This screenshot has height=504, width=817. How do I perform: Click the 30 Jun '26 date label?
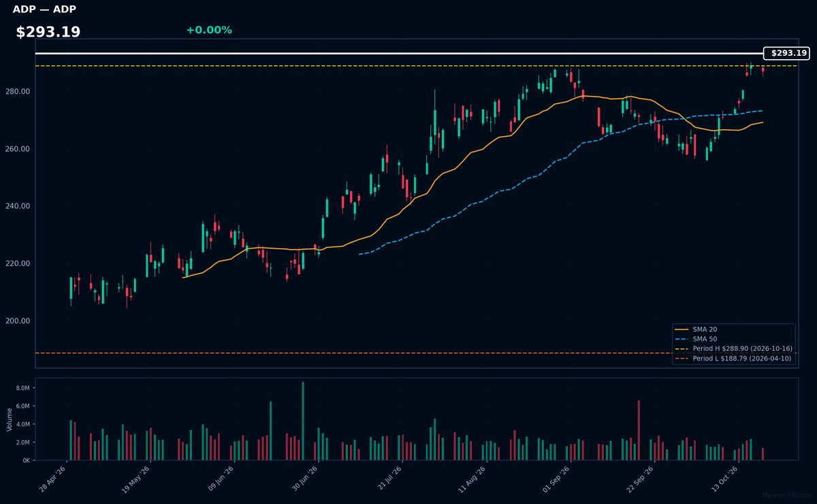(304, 479)
